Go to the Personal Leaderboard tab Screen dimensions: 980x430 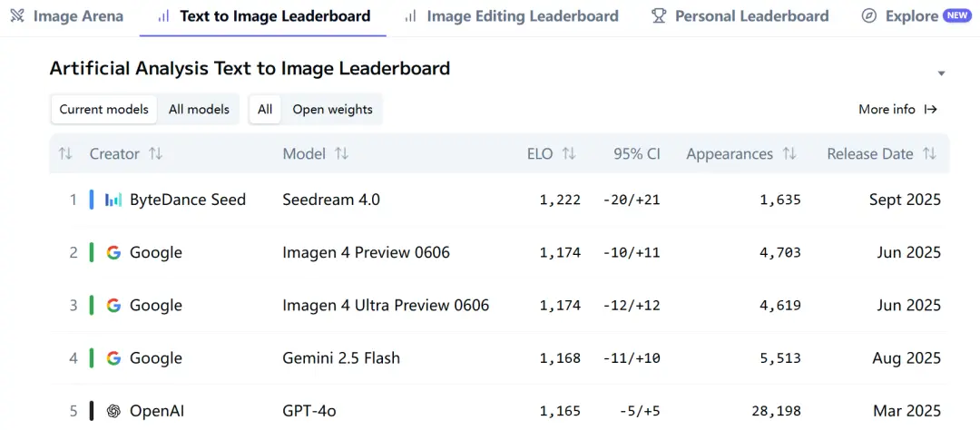pyautogui.click(x=740, y=16)
